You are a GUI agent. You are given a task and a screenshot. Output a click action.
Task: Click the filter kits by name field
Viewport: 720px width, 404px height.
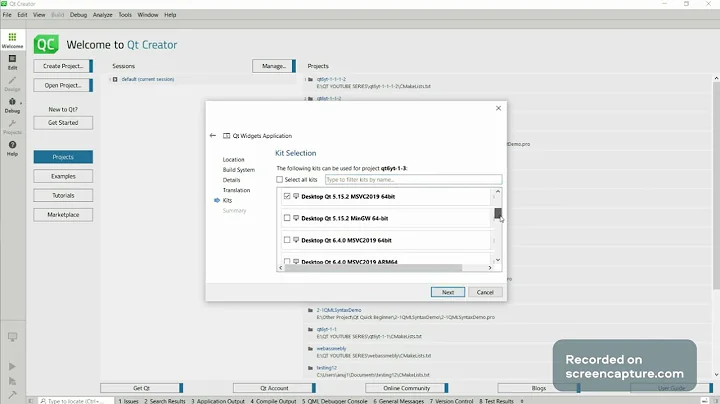click(x=413, y=180)
